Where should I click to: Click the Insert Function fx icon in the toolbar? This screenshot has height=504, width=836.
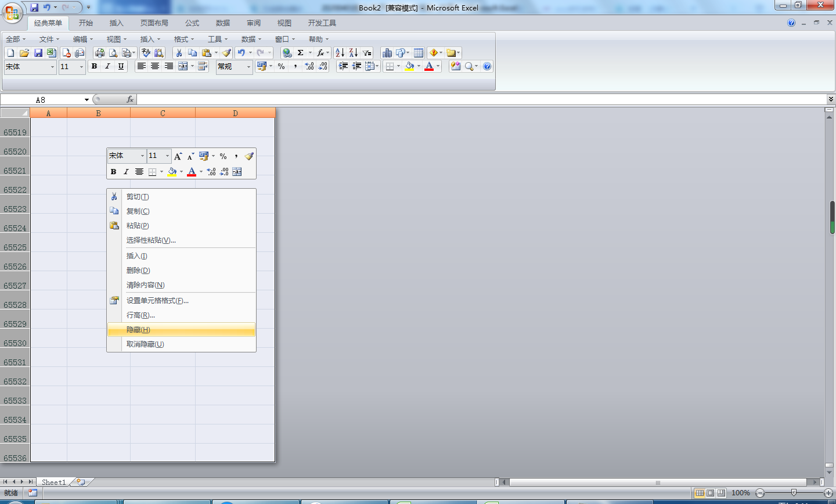point(320,53)
